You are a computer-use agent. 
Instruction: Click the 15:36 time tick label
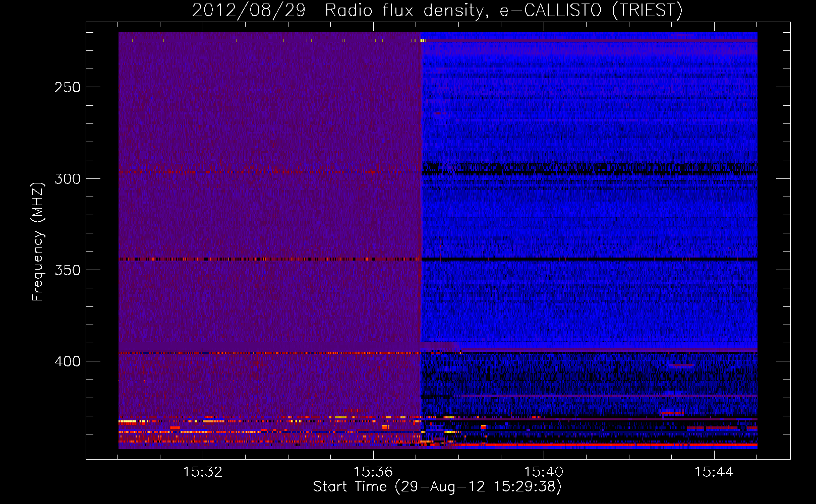373,472
